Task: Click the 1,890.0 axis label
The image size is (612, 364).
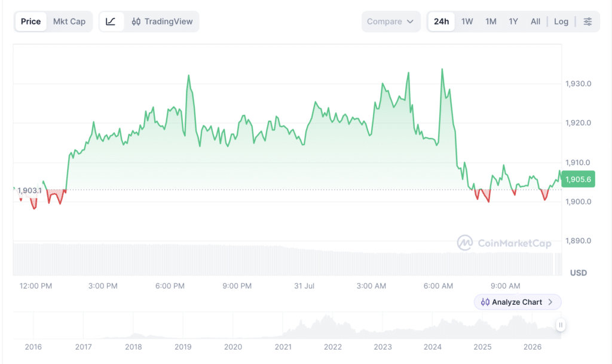Action: 578,241
